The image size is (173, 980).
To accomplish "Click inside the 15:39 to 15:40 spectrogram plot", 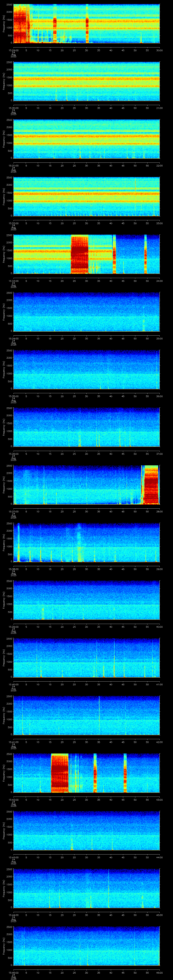I will tap(86, 600).
